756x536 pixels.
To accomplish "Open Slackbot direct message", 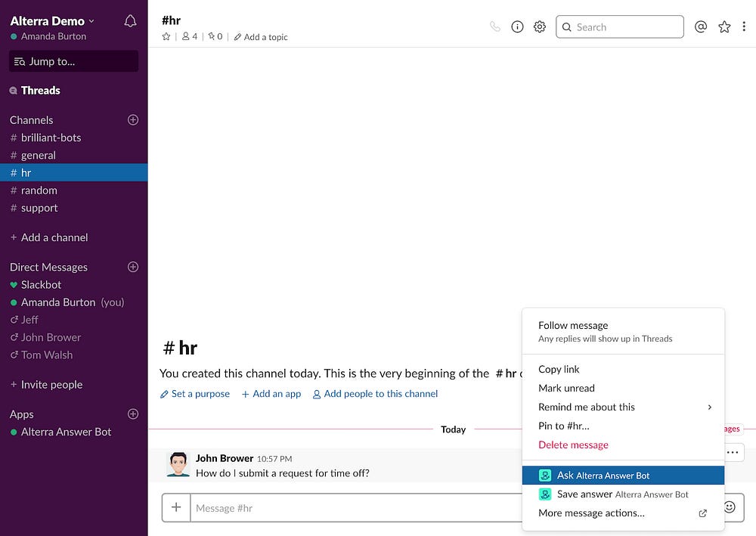I will tap(74, 284).
